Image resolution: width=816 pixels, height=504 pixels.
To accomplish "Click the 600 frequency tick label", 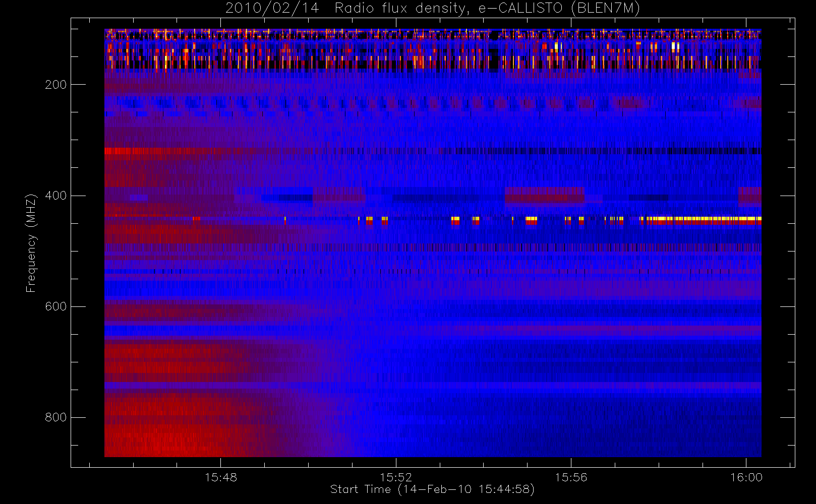I will [56, 306].
